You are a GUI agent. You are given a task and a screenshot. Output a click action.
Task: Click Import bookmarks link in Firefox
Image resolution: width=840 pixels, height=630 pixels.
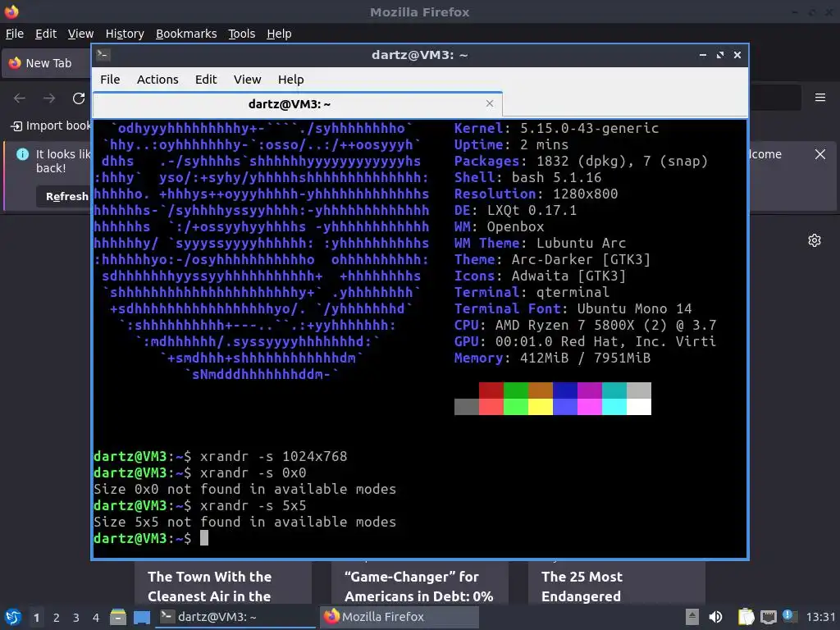[52, 126]
